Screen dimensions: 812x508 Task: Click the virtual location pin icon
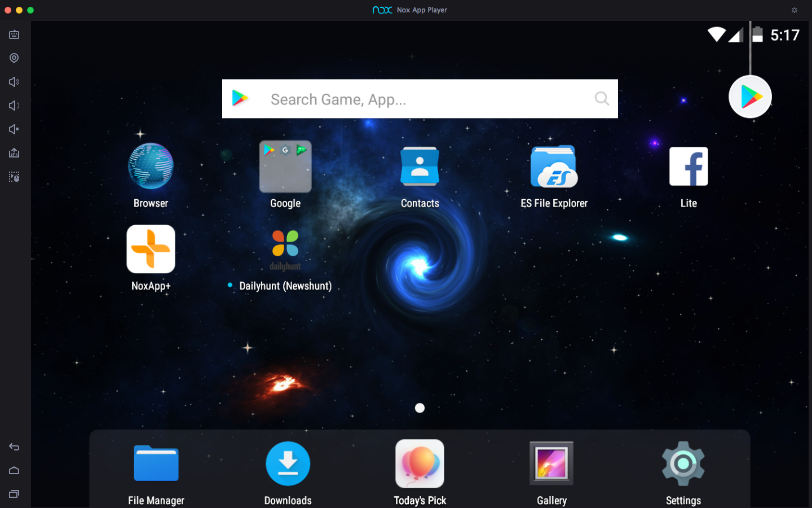coord(14,58)
